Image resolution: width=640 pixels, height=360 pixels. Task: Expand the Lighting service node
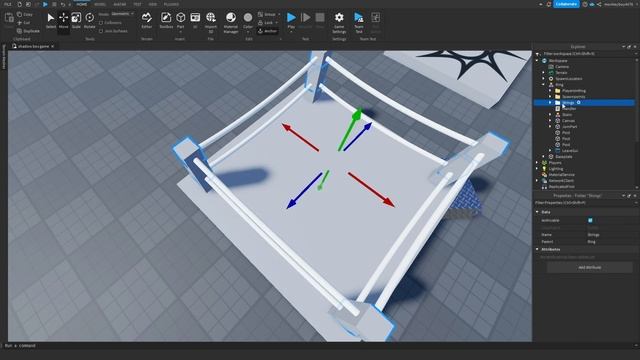(538, 169)
